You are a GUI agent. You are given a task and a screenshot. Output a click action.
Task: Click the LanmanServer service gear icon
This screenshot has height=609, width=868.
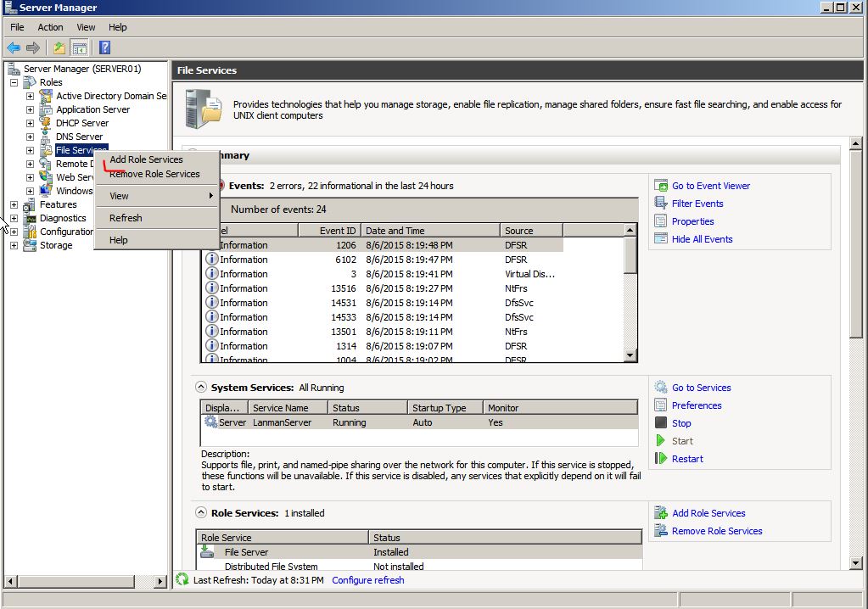[x=210, y=422]
